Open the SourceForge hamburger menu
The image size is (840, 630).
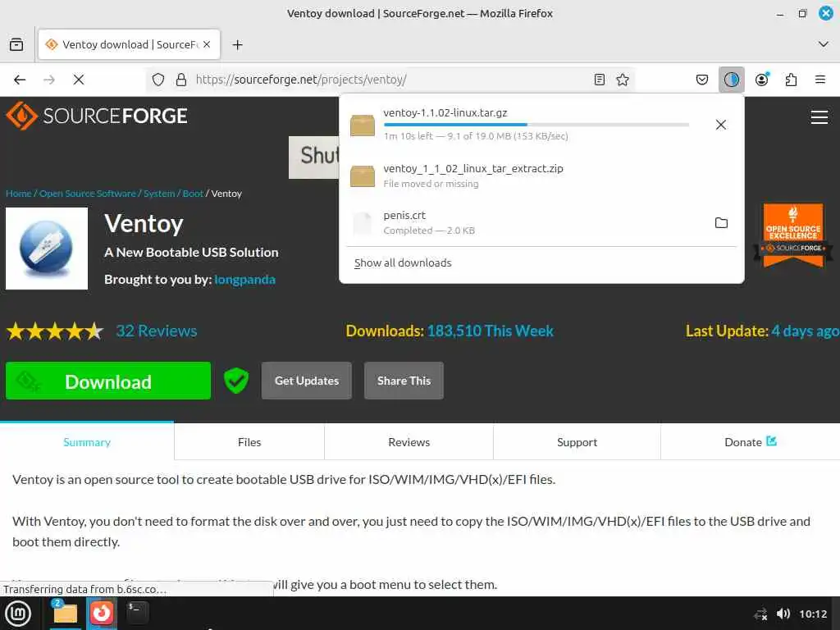(x=819, y=116)
